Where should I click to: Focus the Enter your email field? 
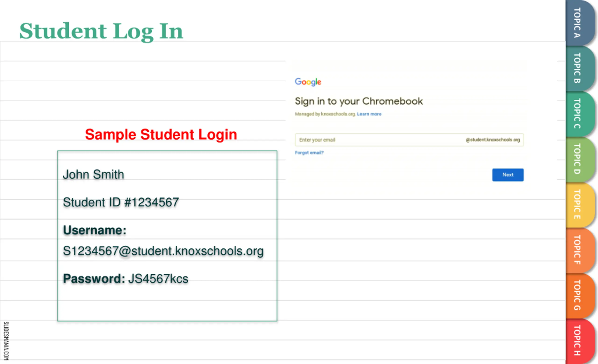(x=409, y=140)
